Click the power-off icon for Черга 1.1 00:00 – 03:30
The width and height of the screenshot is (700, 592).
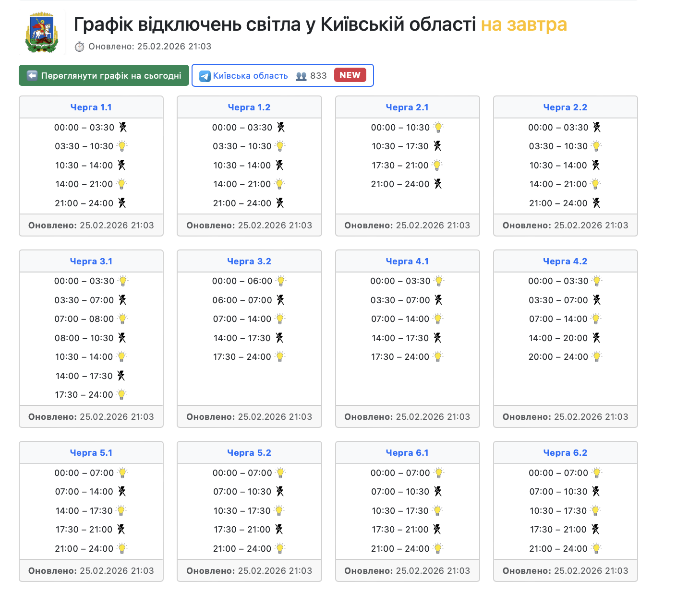[123, 127]
